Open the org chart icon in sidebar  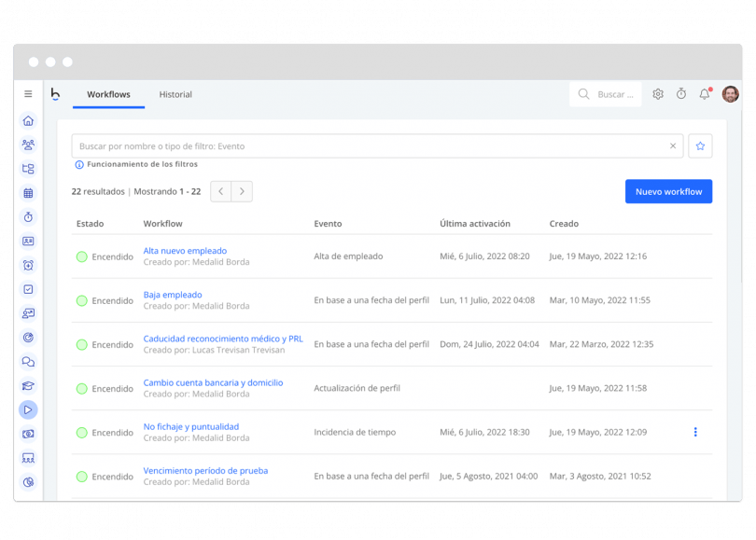point(28,169)
